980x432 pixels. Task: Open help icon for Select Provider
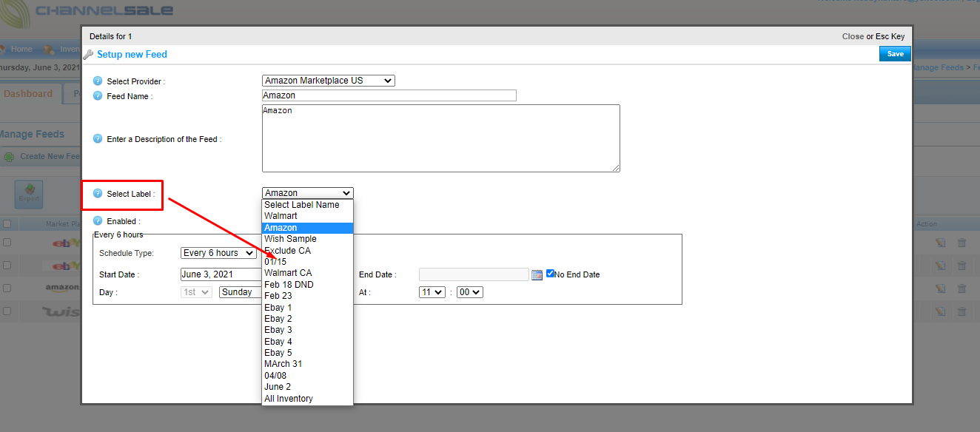point(98,81)
